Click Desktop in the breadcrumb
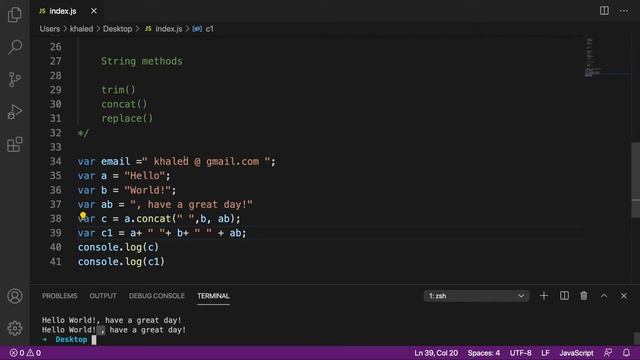Image resolution: width=640 pixels, height=360 pixels. click(118, 29)
